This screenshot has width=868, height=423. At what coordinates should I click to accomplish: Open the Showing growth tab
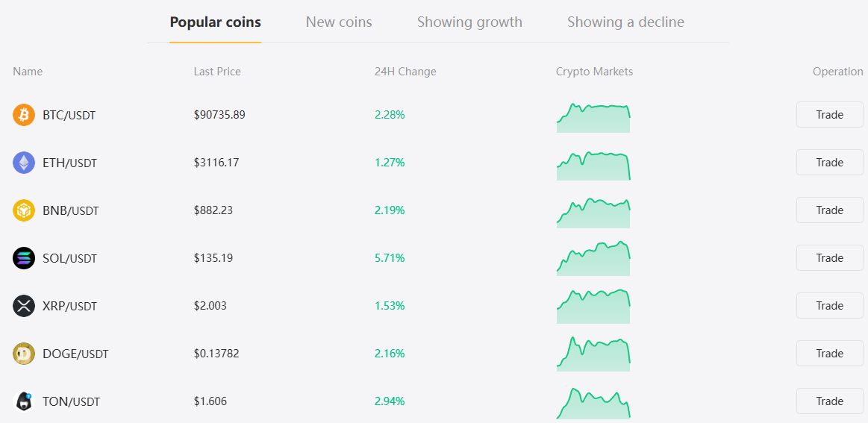click(x=469, y=22)
